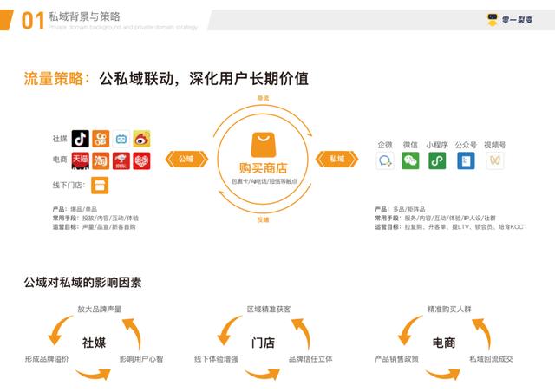Select the 形成品牌溢价 label
Viewport: 555px width, 392px height.
pyautogui.click(x=47, y=359)
